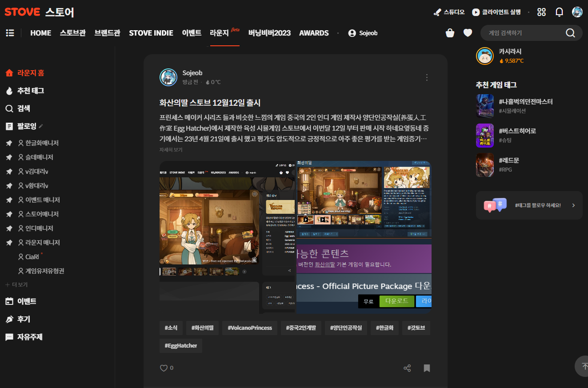This screenshot has width=588, height=388.
Task: Open followed user CiaRl
Action: pos(28,257)
